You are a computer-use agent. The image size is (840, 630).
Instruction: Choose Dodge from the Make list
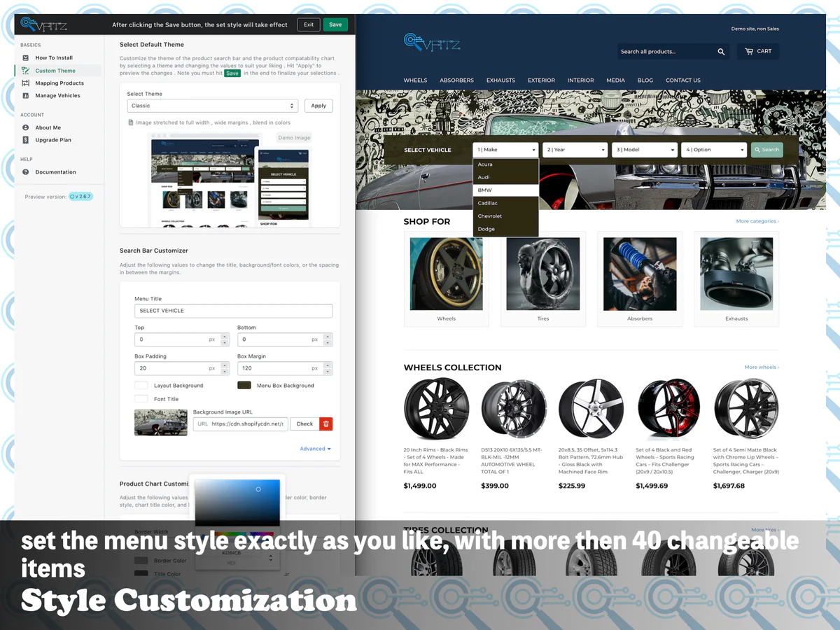click(x=505, y=229)
